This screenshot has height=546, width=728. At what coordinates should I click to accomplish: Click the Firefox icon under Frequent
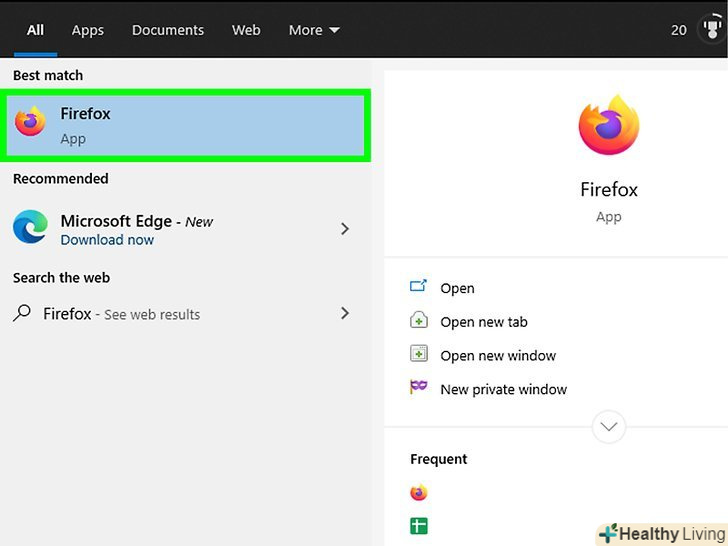pos(419,493)
